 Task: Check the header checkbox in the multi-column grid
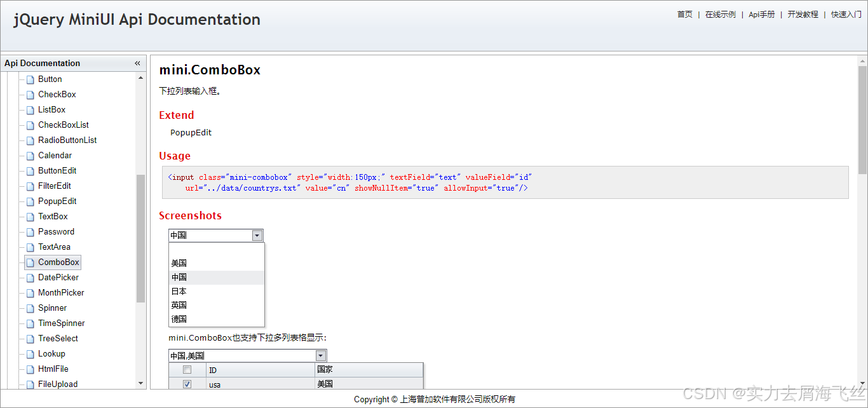point(187,369)
